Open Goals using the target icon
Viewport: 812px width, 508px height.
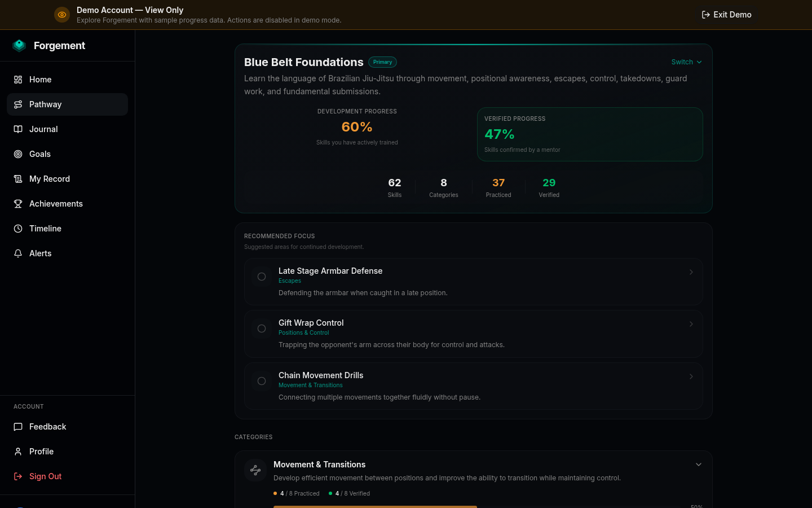click(18, 154)
